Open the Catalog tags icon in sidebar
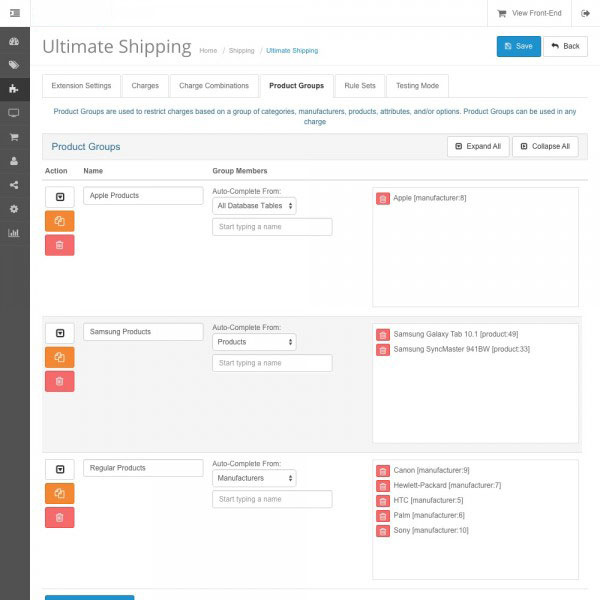The height and width of the screenshot is (600, 600). coord(14,65)
